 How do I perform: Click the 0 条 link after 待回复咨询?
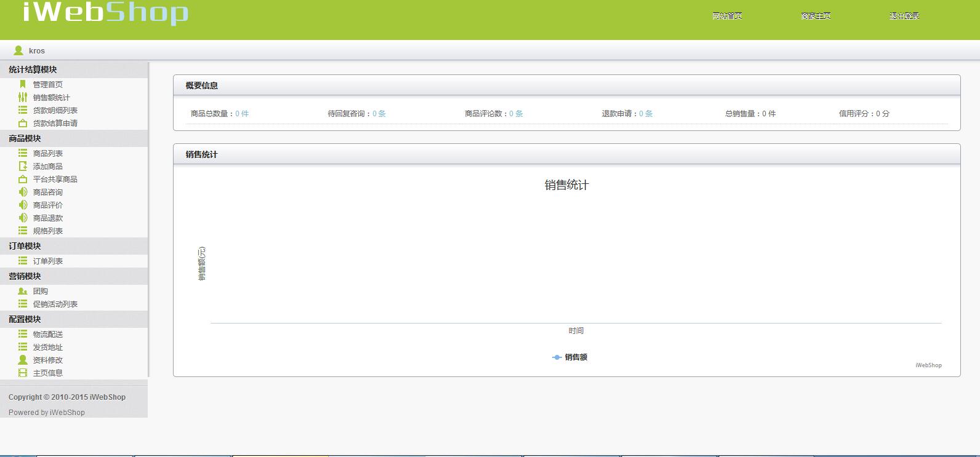coord(379,114)
